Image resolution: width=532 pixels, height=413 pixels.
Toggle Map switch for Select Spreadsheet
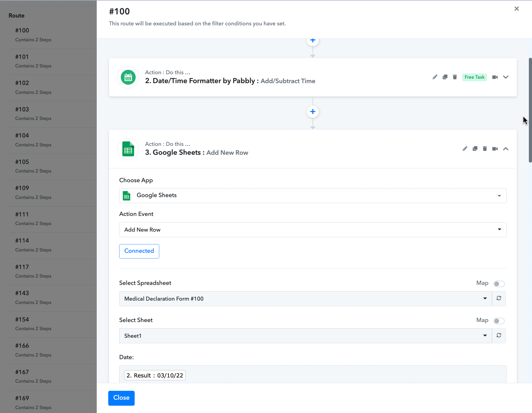(499, 284)
